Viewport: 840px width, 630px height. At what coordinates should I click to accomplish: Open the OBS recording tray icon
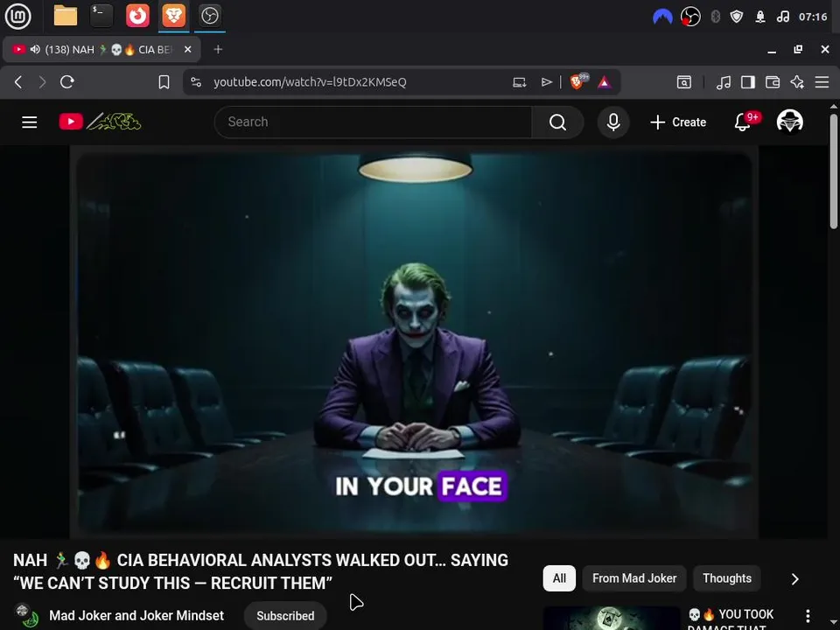pyautogui.click(x=690, y=17)
